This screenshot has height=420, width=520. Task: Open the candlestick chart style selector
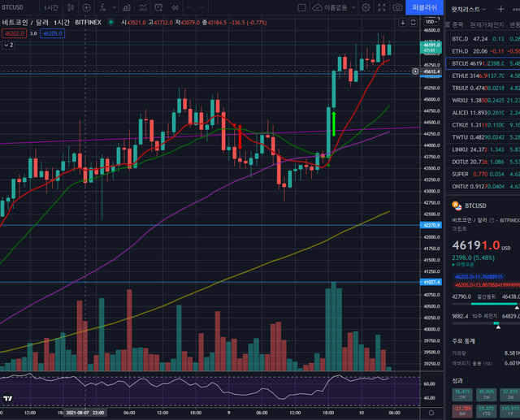click(x=71, y=7)
